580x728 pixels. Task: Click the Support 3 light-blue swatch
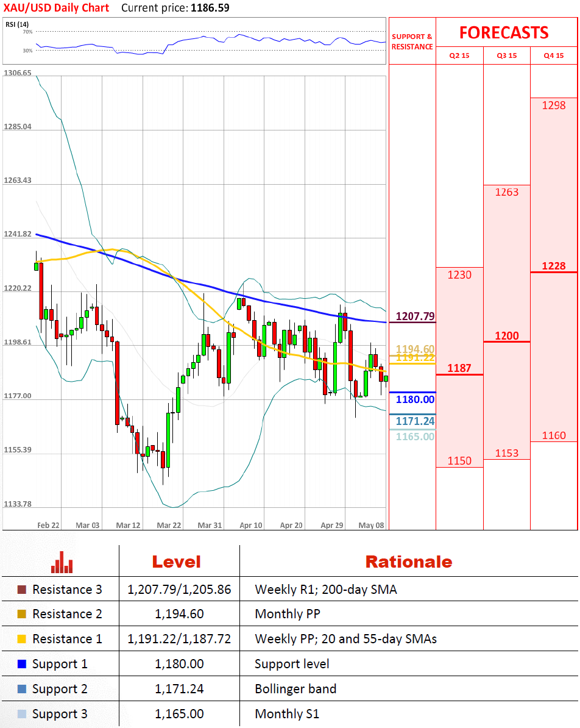tap(21, 714)
